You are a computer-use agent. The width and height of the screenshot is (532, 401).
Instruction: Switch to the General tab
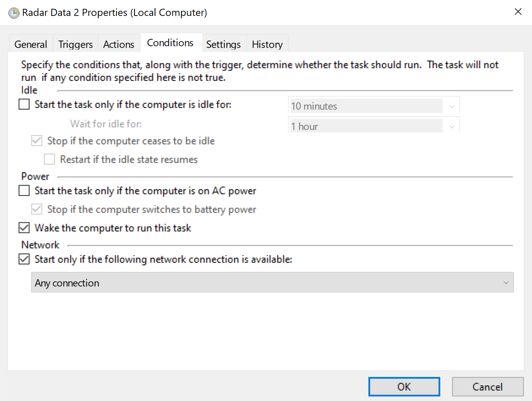coord(31,44)
